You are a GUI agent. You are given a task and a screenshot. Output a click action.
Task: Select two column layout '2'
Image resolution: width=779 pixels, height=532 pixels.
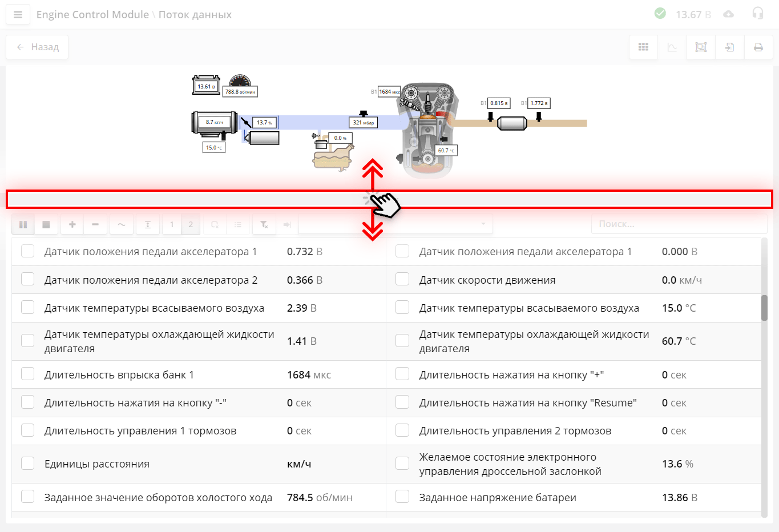(x=191, y=225)
